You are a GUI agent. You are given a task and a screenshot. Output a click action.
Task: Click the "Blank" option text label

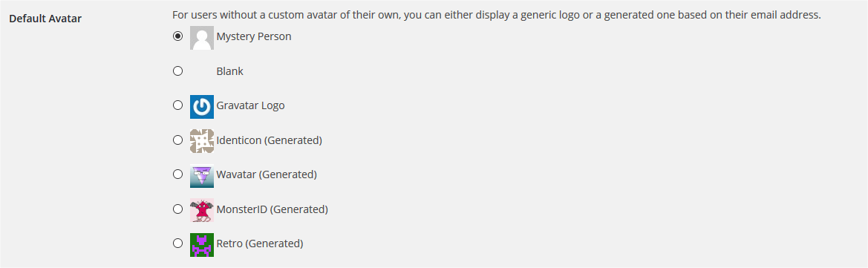[229, 71]
